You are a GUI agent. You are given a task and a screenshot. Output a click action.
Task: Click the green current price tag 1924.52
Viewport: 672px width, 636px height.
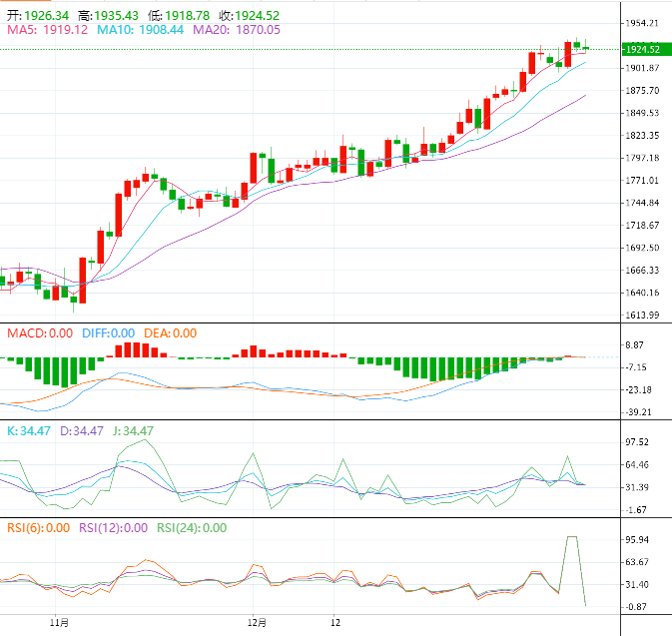pyautogui.click(x=646, y=49)
